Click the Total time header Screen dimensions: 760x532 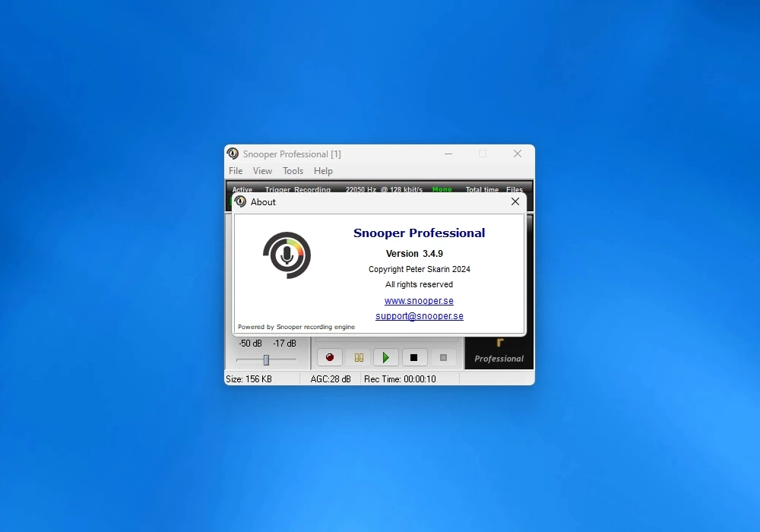click(x=482, y=189)
